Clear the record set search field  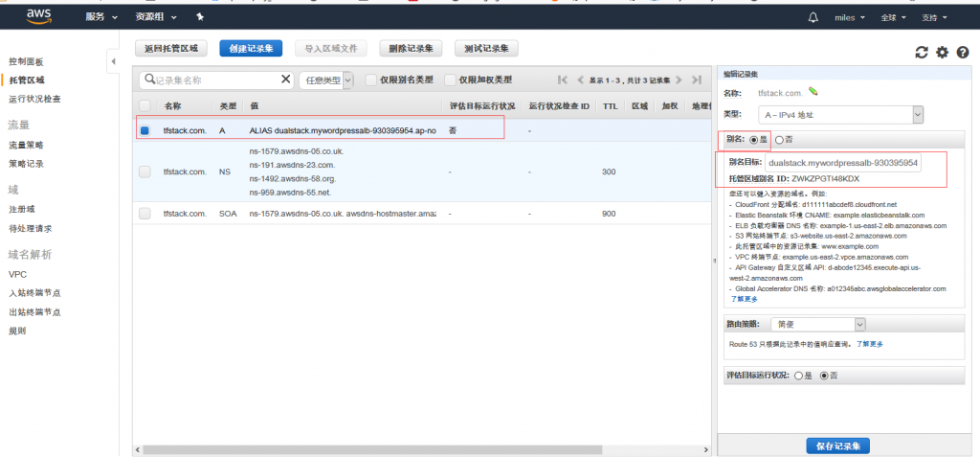point(285,79)
